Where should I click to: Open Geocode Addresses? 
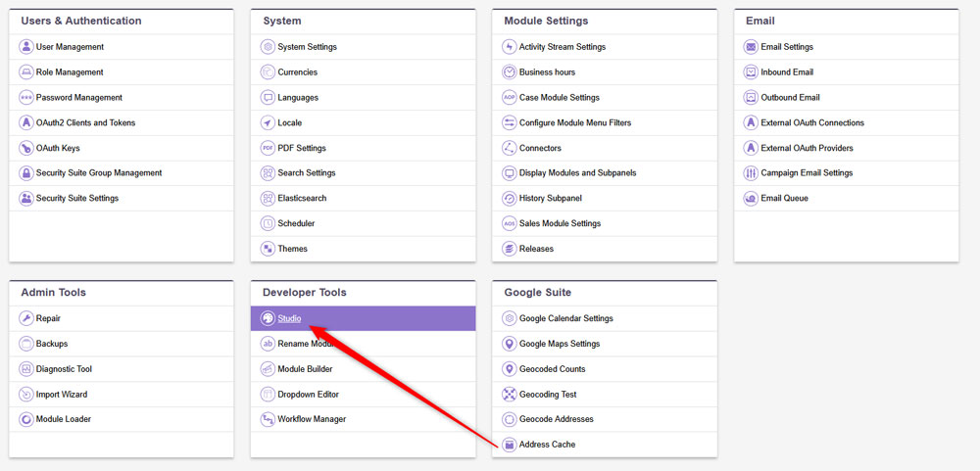pos(557,419)
